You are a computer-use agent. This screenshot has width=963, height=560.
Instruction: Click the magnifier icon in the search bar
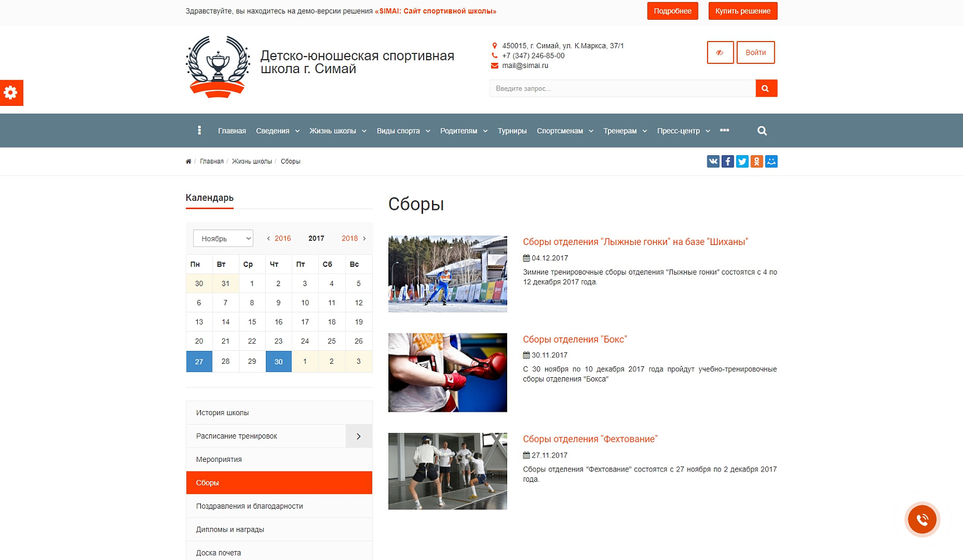click(766, 88)
